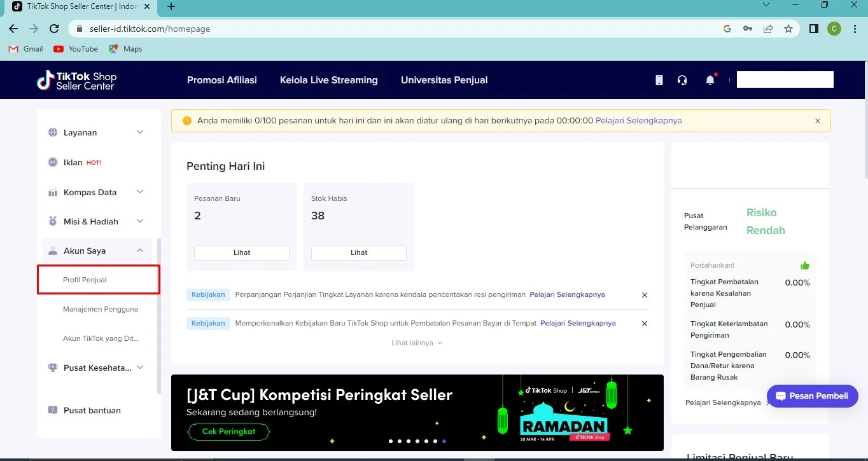Open Kelola Live Streaming in top navigation
This screenshot has width=868, height=461.
click(x=329, y=80)
